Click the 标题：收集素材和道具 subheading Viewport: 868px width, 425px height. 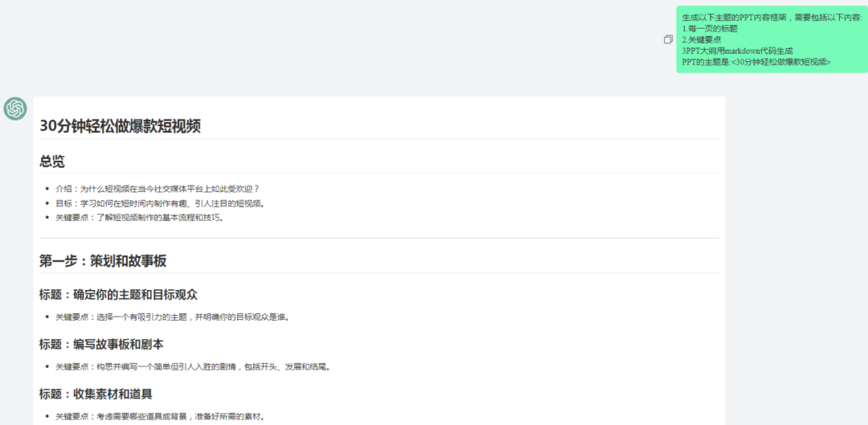tap(96, 394)
